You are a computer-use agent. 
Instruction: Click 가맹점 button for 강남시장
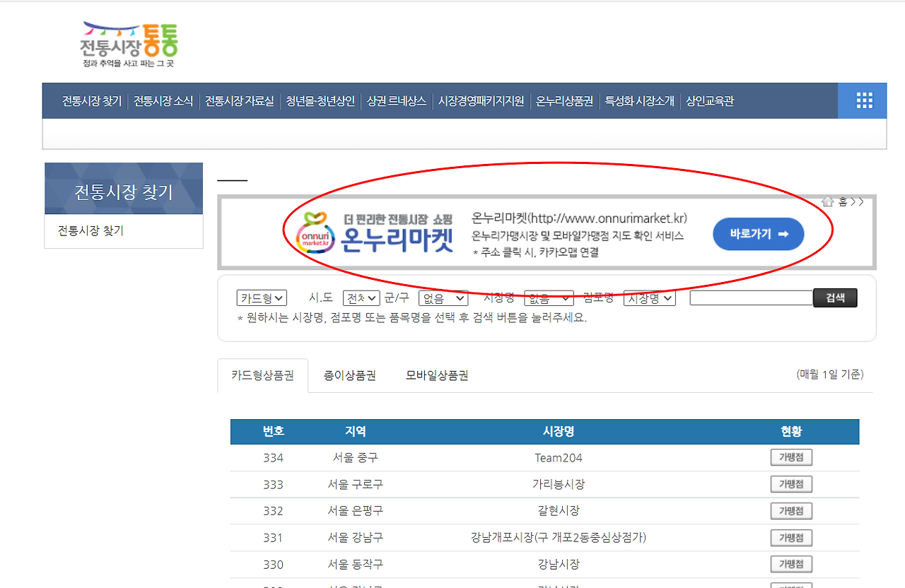tap(791, 564)
